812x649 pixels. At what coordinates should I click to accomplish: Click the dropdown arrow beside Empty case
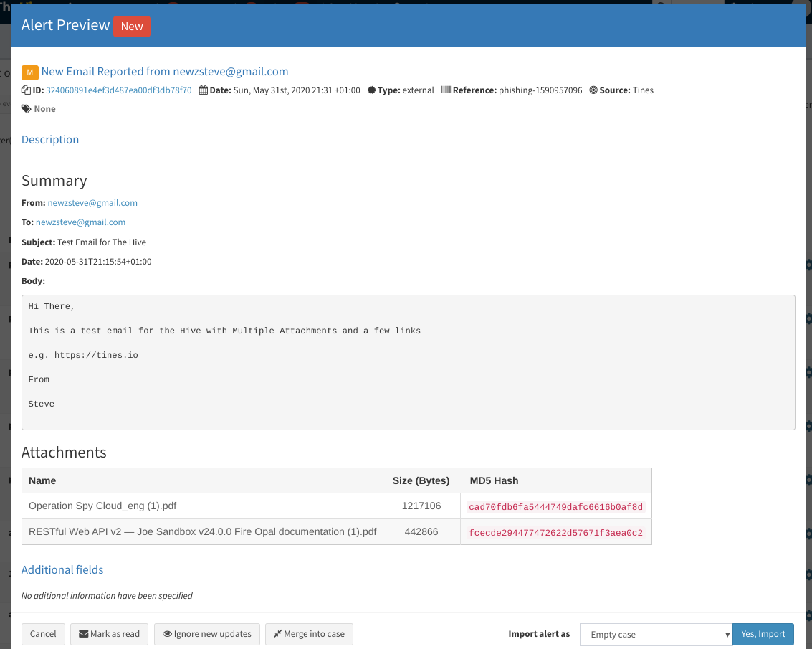tap(727, 635)
